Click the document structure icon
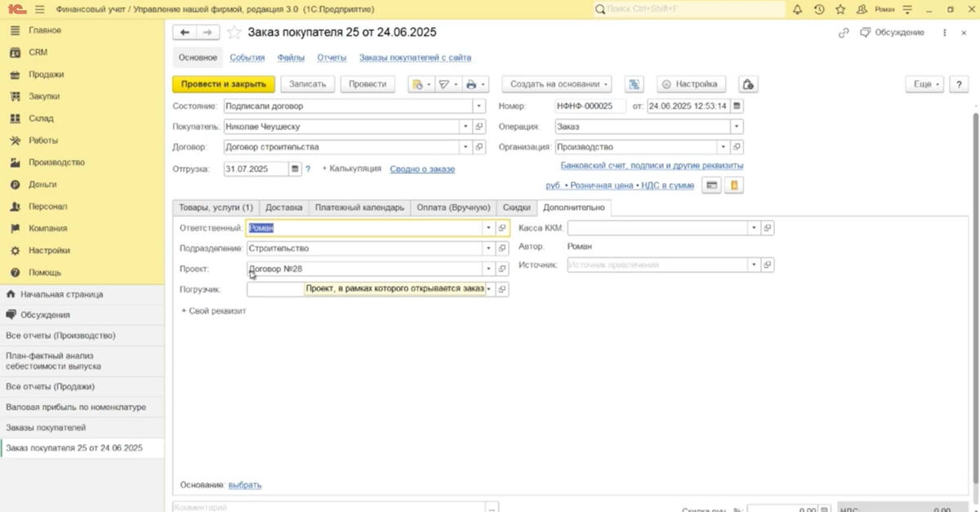Screen dimensions: 980x512 [635, 84]
